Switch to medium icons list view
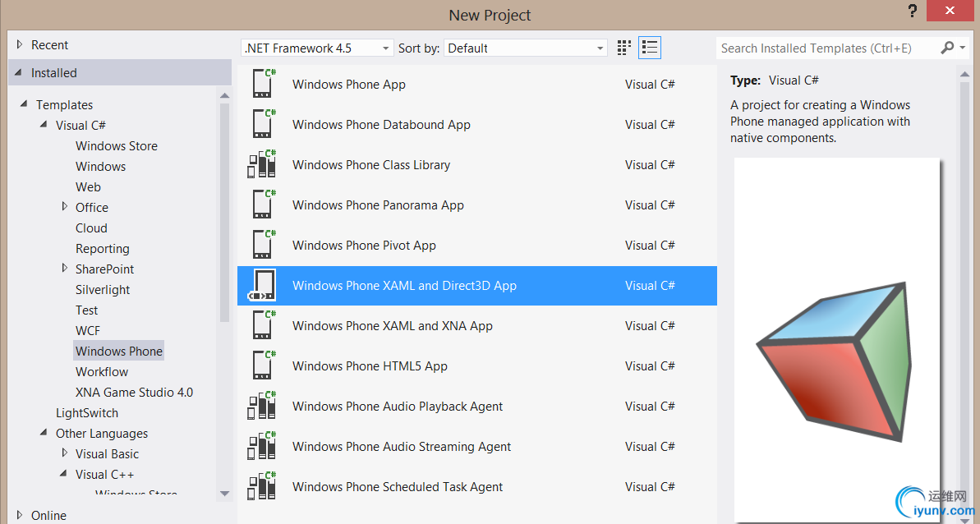The image size is (980, 524). 650,48
